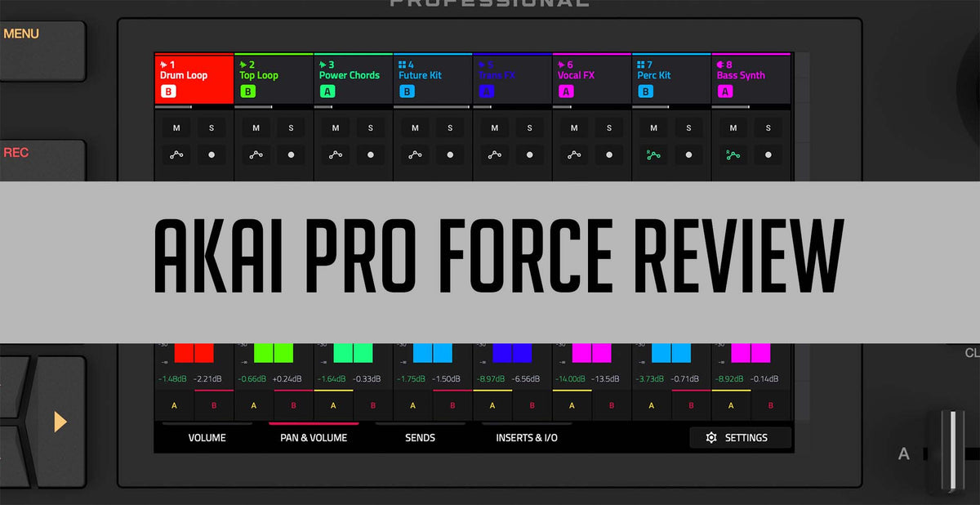980x505 pixels.
Task: Click the automation icon on the Drum Loop track
Action: point(176,155)
